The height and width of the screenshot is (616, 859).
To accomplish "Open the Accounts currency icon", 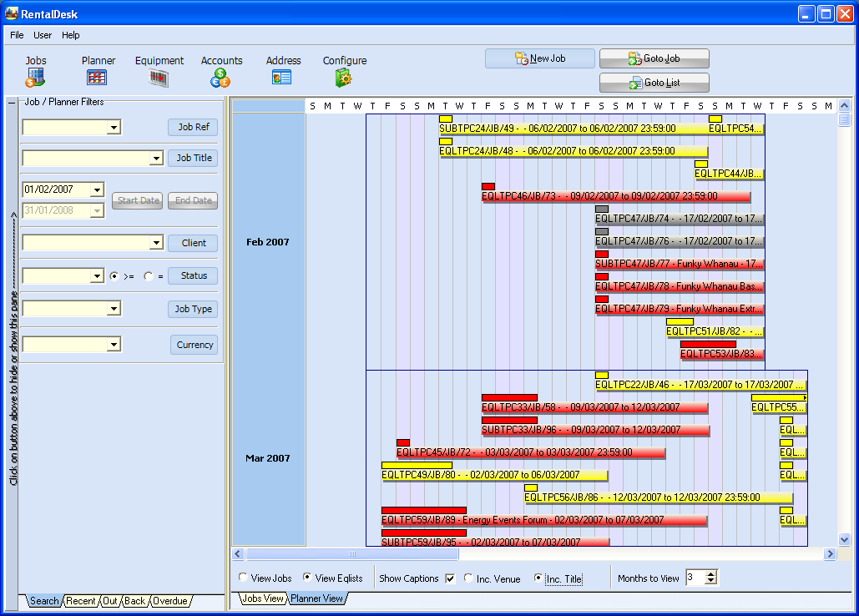I will [220, 78].
